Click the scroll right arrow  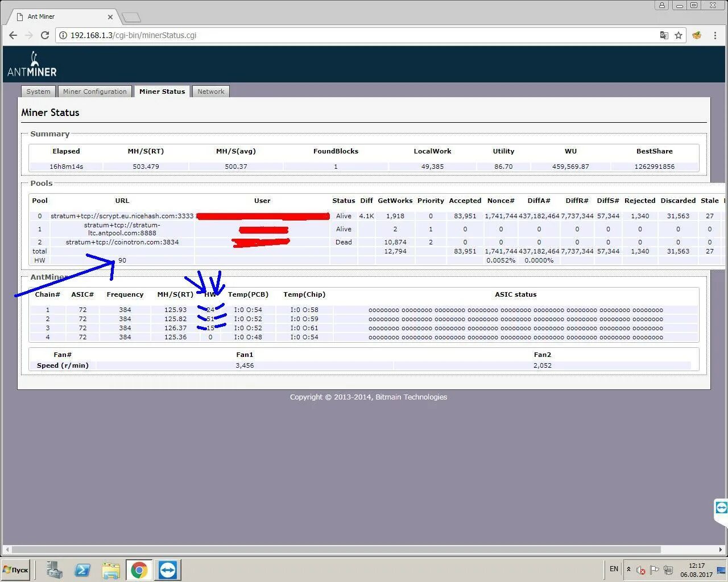click(x=721, y=550)
